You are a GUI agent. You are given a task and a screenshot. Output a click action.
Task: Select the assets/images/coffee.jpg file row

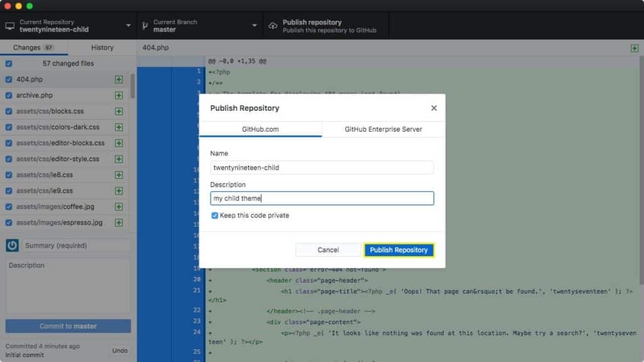[x=65, y=206]
